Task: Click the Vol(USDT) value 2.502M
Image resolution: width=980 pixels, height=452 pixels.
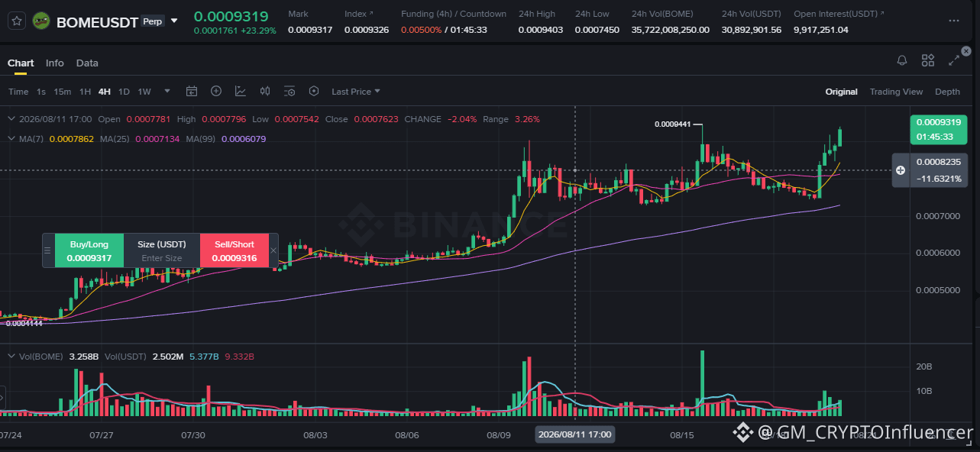Action: [x=167, y=357]
